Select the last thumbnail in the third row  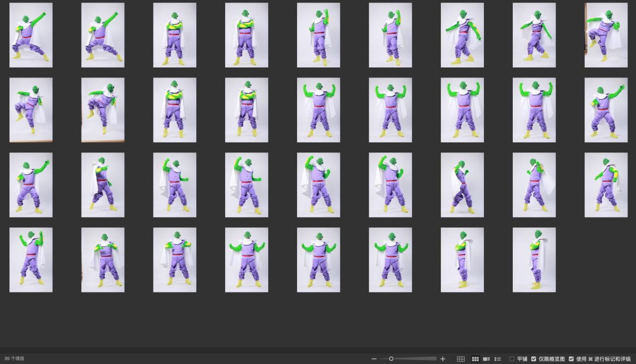606,185
